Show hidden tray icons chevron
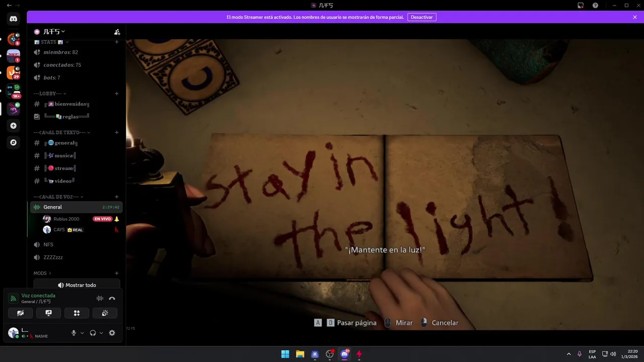This screenshot has width=644, height=362. pyautogui.click(x=569, y=354)
